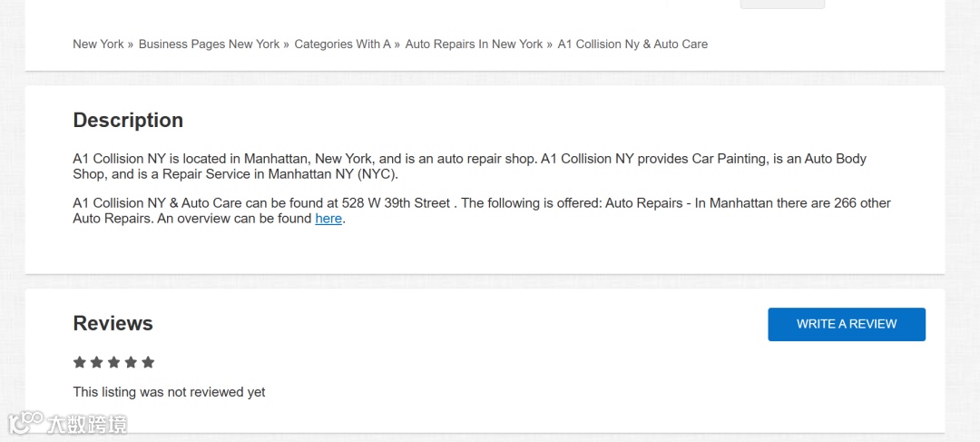The height and width of the screenshot is (442, 980).
Task: Go to Business Pages New York breadcrumb
Action: click(x=209, y=44)
